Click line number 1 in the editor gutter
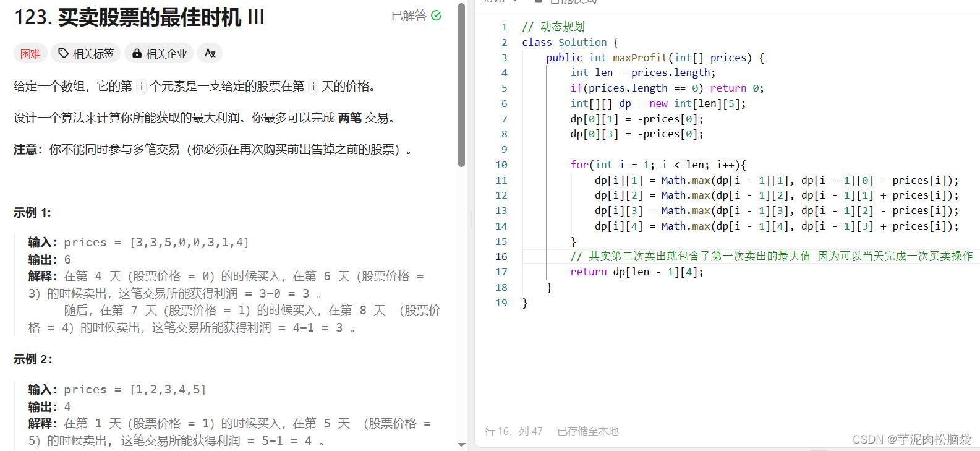The image size is (980, 451). (x=504, y=27)
